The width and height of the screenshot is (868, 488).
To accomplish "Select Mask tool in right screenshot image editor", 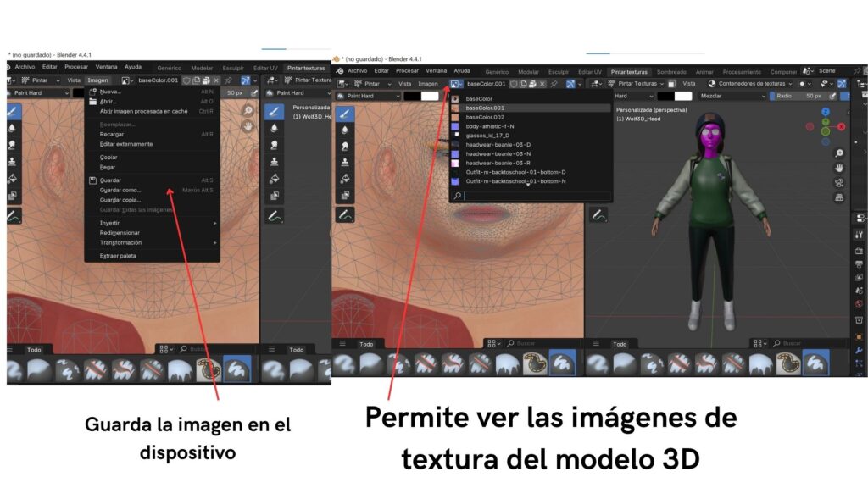I will point(344,195).
